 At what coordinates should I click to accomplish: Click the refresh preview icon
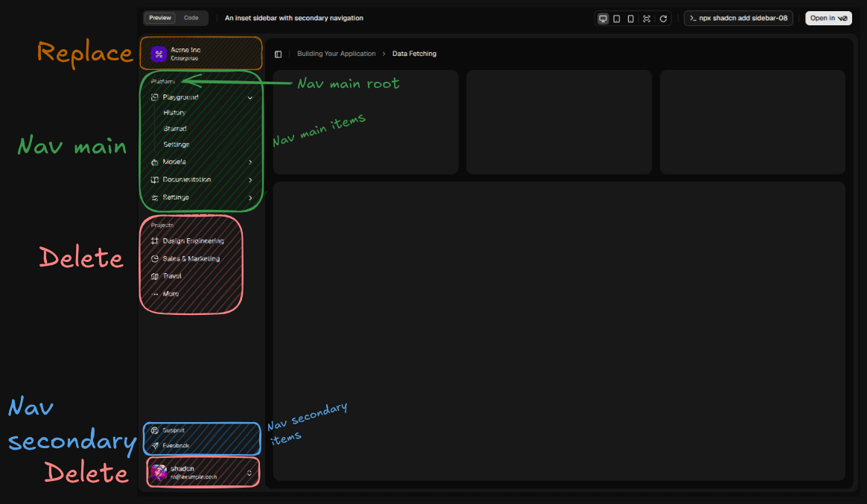(663, 19)
